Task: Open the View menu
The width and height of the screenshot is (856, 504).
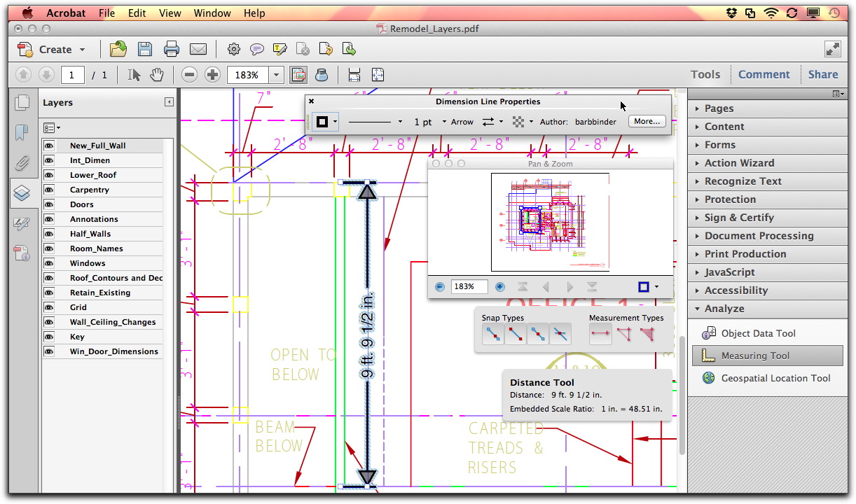Action: (x=170, y=13)
